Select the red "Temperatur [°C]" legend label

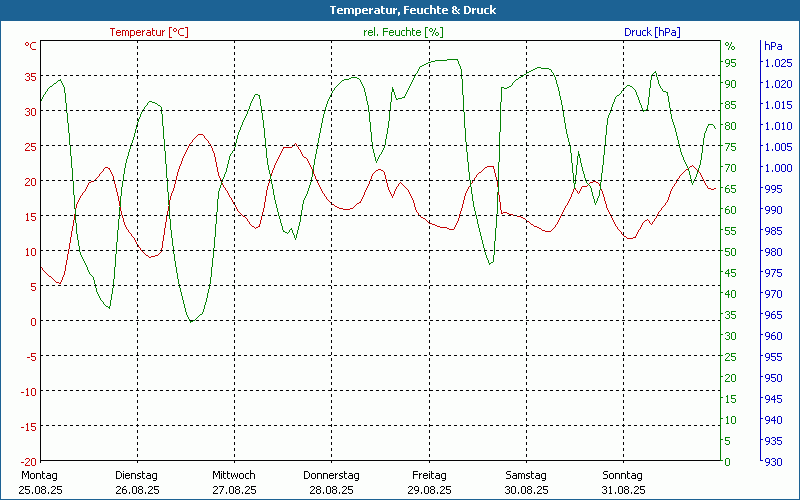coord(149,32)
